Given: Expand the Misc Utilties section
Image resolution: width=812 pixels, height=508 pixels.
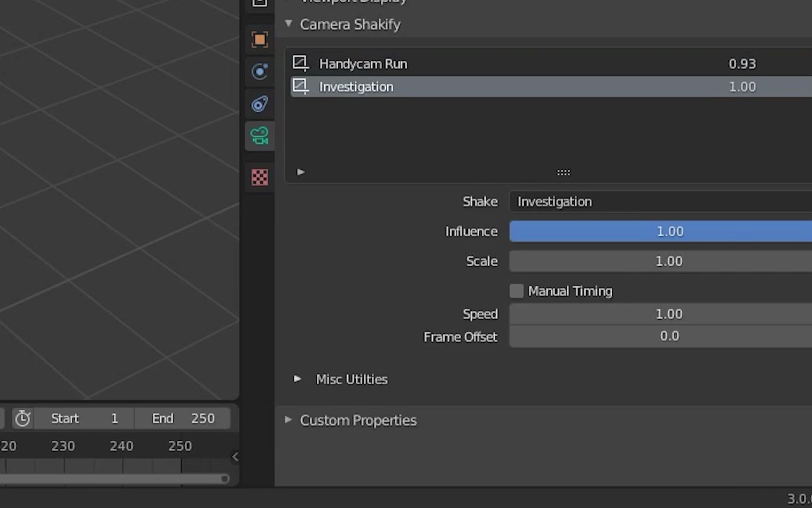Looking at the screenshot, I should [x=297, y=379].
